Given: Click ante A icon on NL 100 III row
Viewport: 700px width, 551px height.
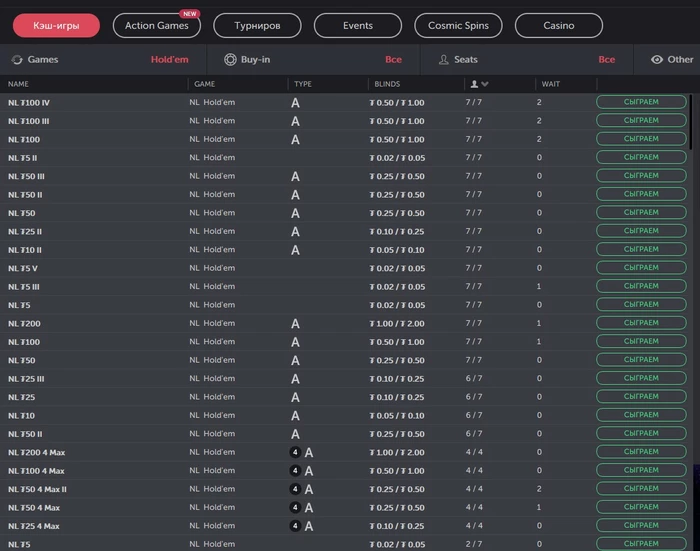Looking at the screenshot, I should (295, 121).
